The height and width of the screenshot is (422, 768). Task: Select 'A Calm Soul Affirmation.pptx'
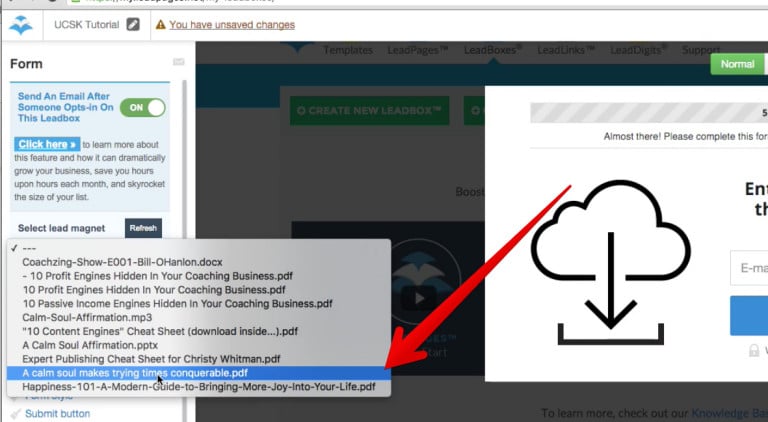199,345
